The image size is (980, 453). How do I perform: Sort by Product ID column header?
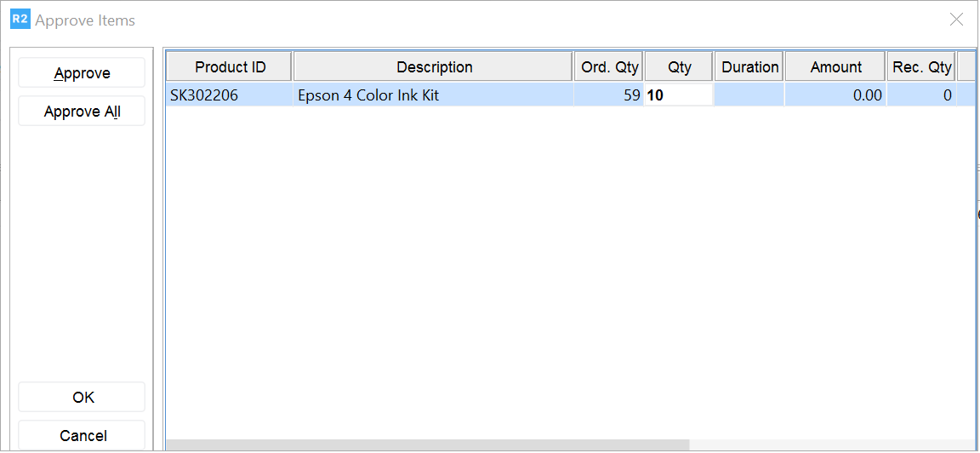230,67
